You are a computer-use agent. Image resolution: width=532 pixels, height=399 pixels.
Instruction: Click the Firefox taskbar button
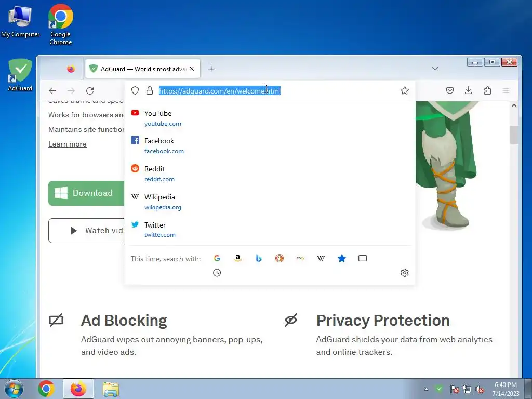pos(78,389)
